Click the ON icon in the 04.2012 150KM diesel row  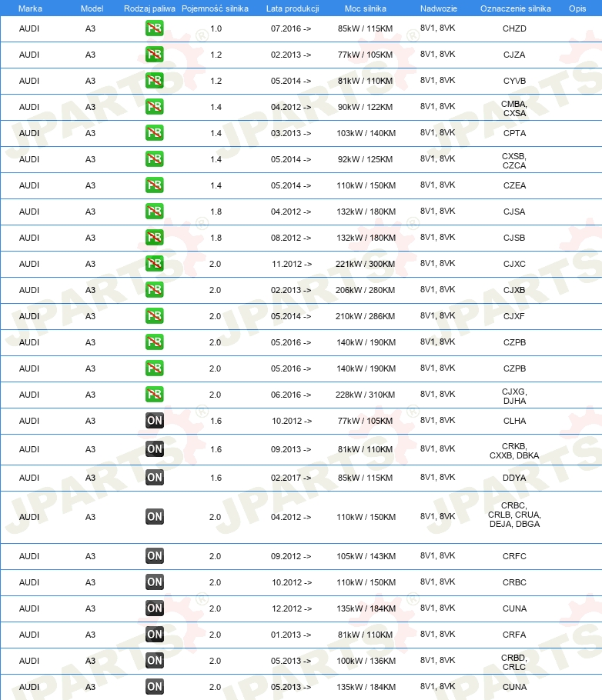click(x=154, y=516)
